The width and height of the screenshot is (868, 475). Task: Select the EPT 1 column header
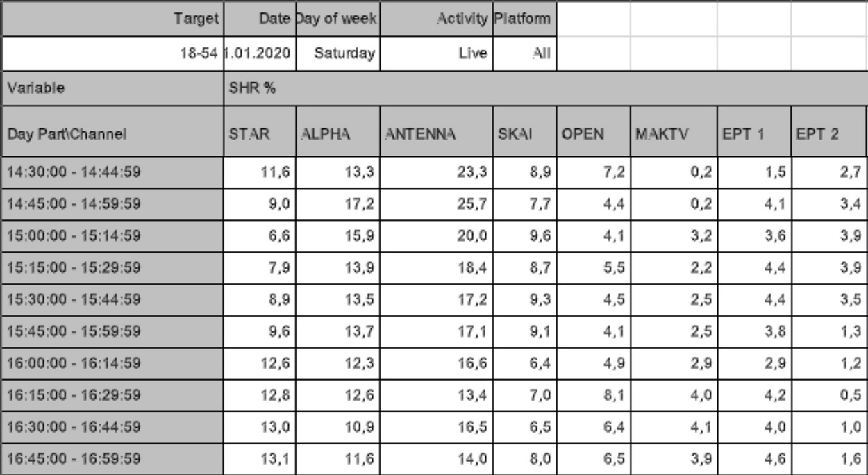[x=753, y=130]
